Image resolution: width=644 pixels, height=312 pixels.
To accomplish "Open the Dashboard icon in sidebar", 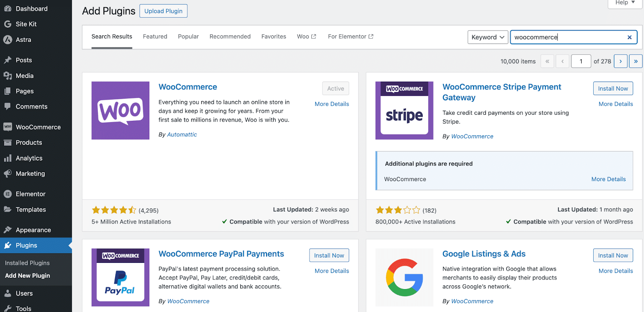I will point(8,8).
